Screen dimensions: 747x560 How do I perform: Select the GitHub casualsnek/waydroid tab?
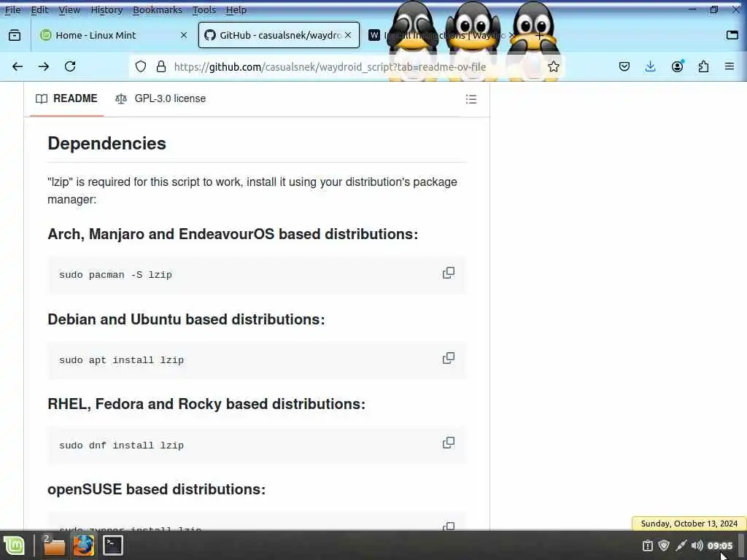point(279,35)
